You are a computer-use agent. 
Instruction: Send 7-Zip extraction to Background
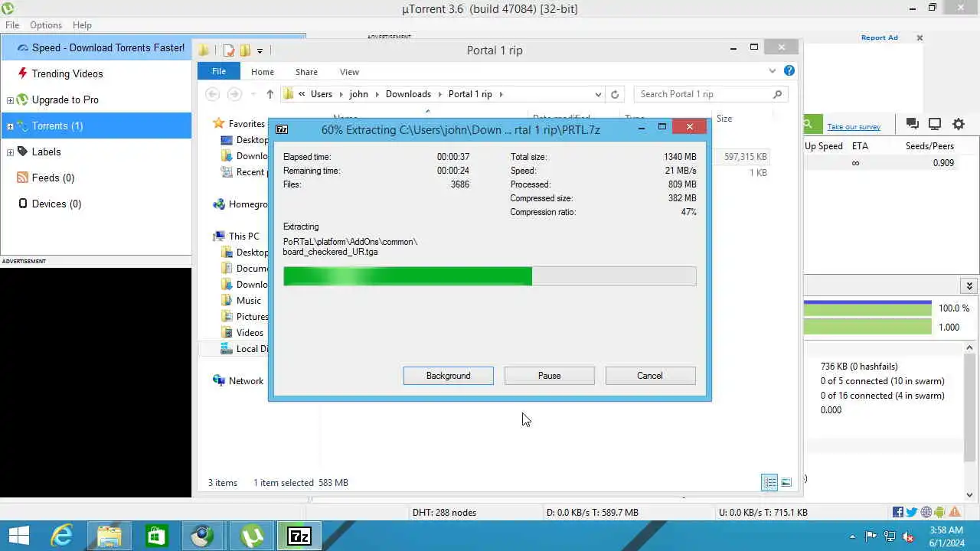(449, 376)
